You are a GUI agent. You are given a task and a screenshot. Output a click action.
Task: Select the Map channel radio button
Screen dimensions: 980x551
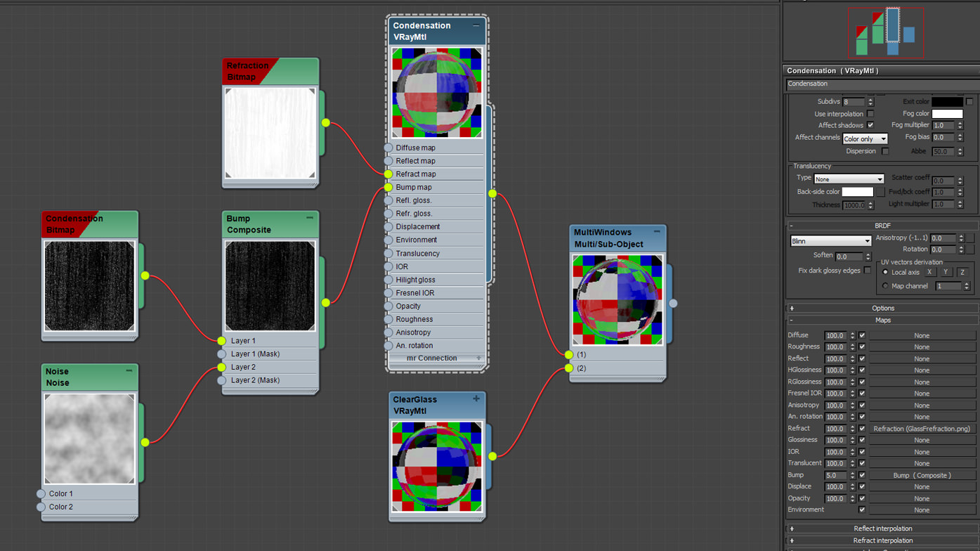click(x=885, y=286)
